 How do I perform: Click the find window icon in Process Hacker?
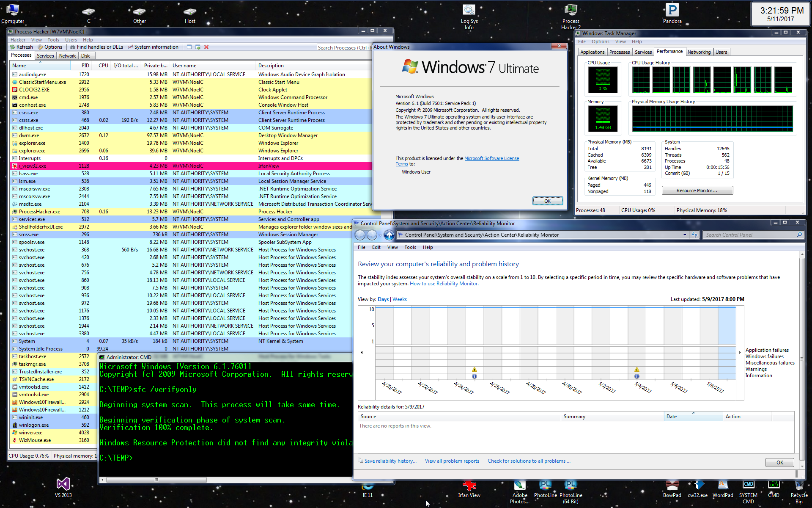189,47
